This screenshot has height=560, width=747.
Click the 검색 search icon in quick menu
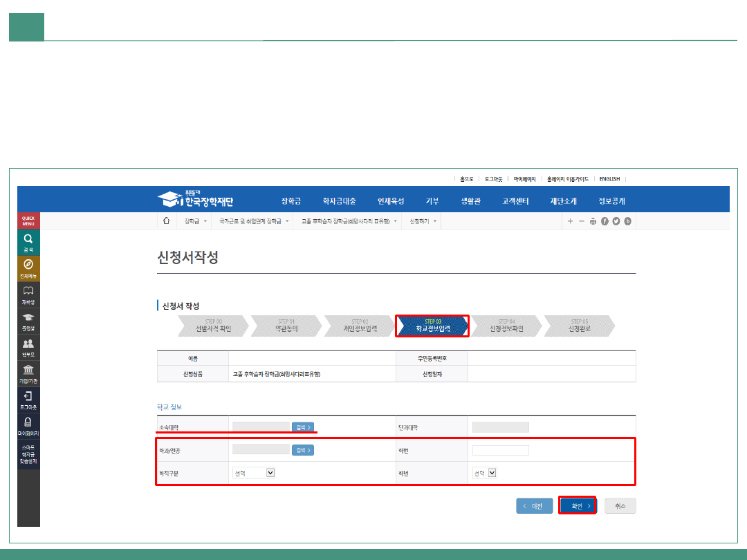tap(28, 242)
